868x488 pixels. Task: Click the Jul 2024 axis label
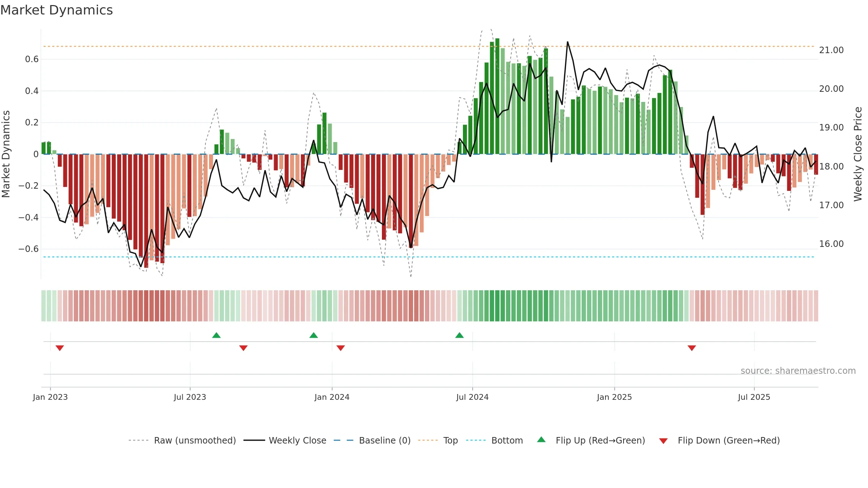[472, 397]
